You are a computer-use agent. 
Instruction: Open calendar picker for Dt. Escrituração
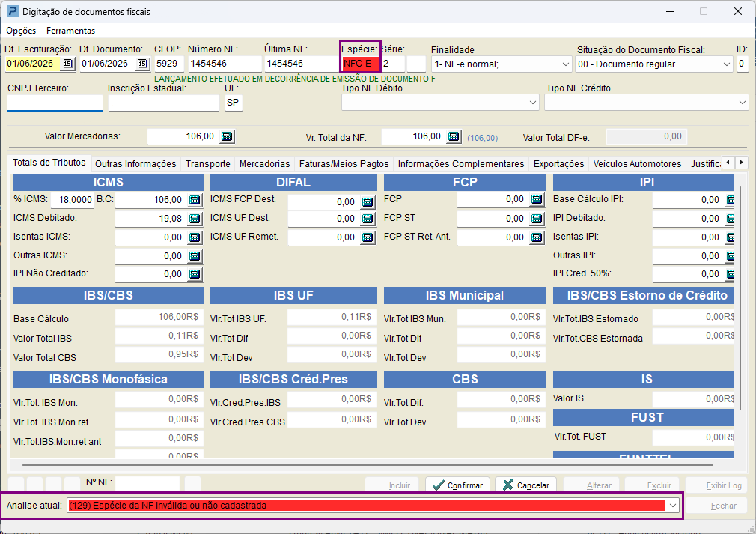click(x=68, y=64)
